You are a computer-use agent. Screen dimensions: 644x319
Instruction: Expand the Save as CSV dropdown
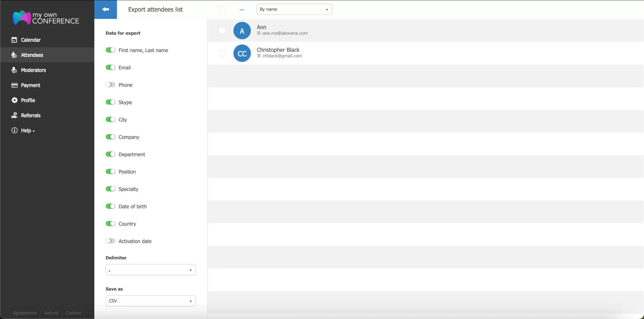[x=151, y=301]
